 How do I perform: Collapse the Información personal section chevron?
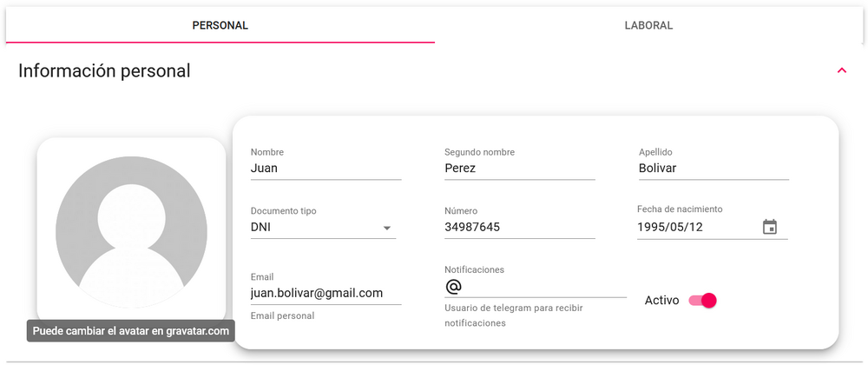(841, 70)
